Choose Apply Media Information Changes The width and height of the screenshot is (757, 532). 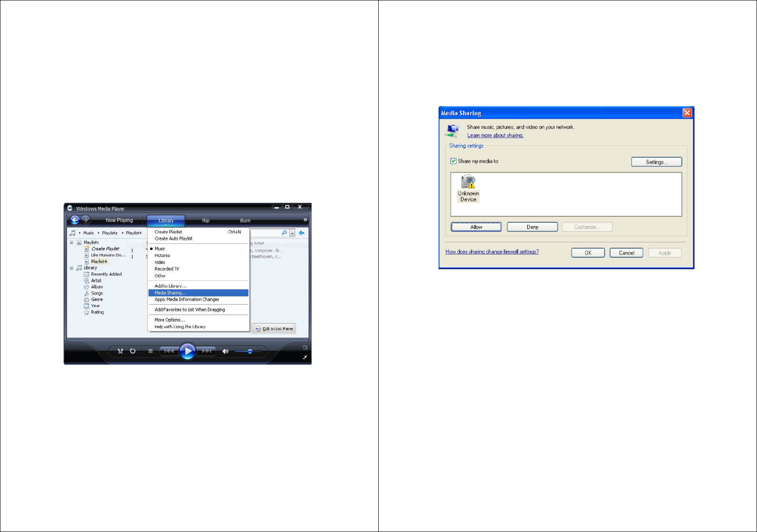198,300
